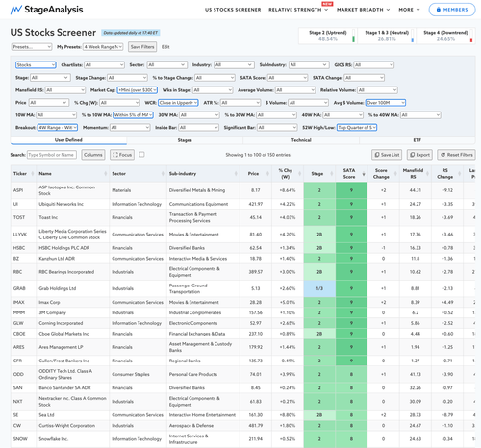The width and height of the screenshot is (481, 448).
Task: Open the Presets dropdown
Action: (32, 47)
